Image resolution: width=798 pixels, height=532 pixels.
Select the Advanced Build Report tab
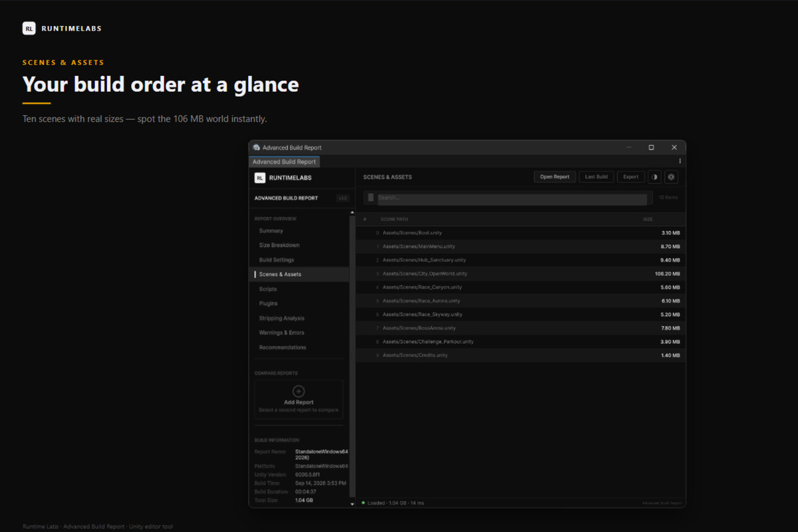[x=284, y=162]
